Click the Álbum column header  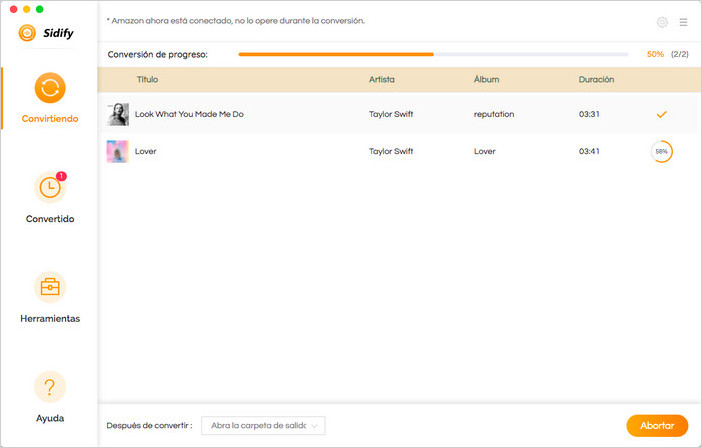(486, 79)
